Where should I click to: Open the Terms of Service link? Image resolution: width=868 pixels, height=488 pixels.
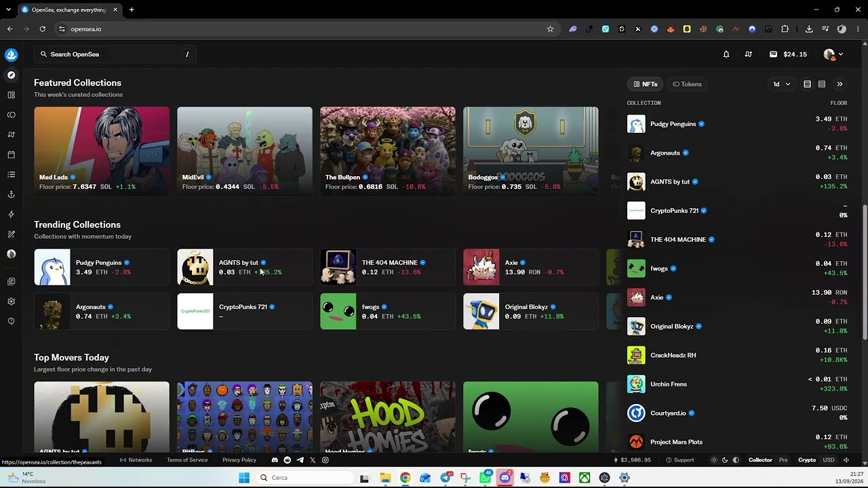pos(187,460)
